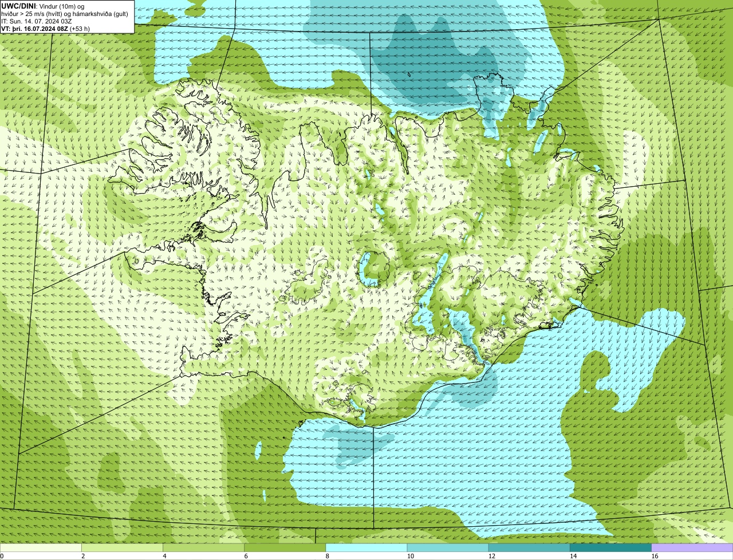This screenshot has width=733, height=560.
Task: Choose the 14–16 m/s dark teal legend swatch
Action: click(x=611, y=547)
